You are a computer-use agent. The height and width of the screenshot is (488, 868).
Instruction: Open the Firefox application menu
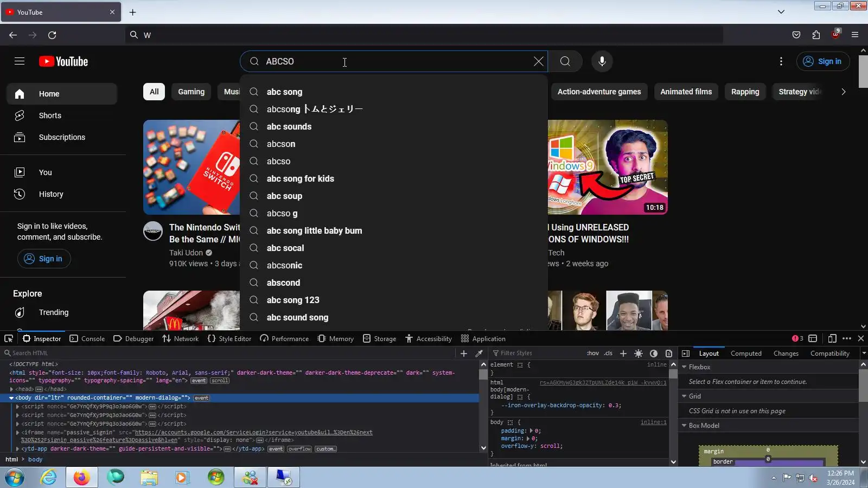pos(855,35)
